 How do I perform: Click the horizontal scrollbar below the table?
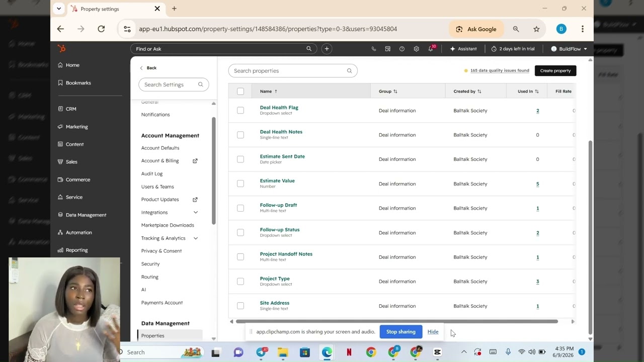click(x=396, y=322)
